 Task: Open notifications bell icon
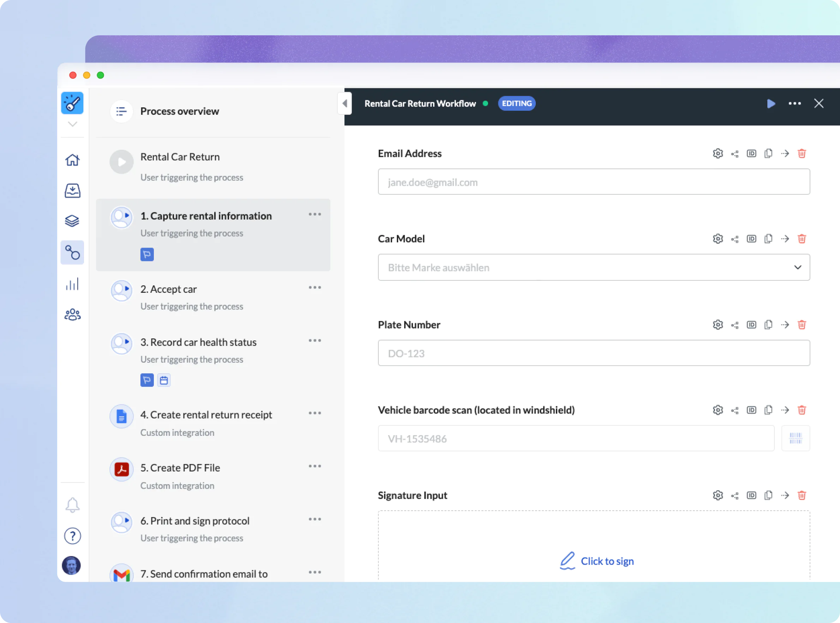coord(72,505)
